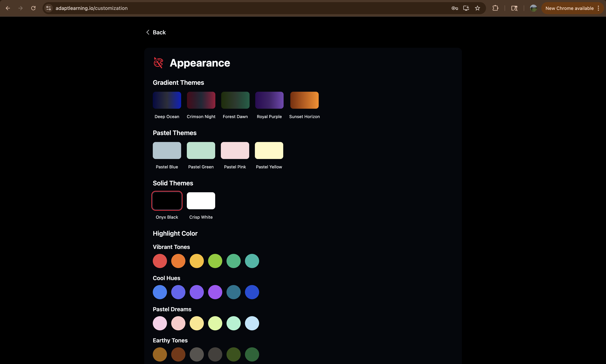Open the password key icon

pyautogui.click(x=454, y=8)
